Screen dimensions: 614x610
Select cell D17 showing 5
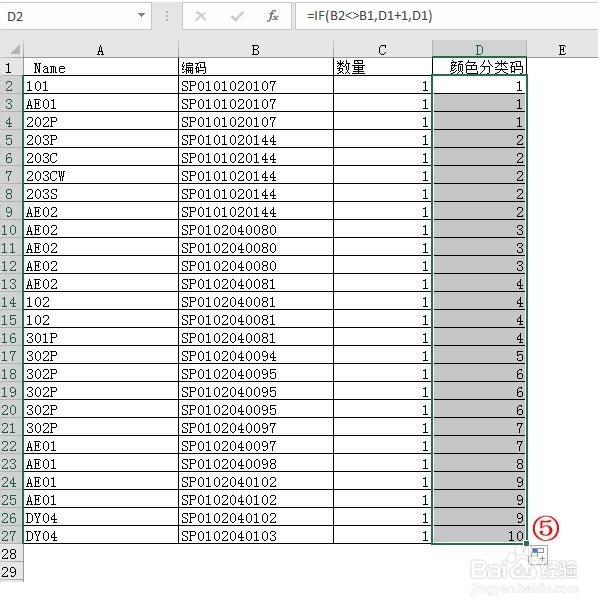pyautogui.click(x=479, y=356)
